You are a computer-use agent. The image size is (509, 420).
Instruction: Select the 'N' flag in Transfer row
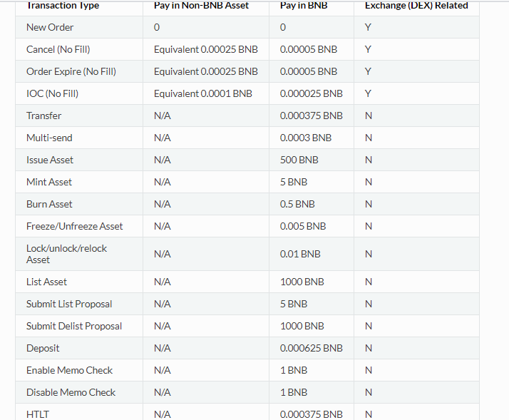[x=369, y=116]
